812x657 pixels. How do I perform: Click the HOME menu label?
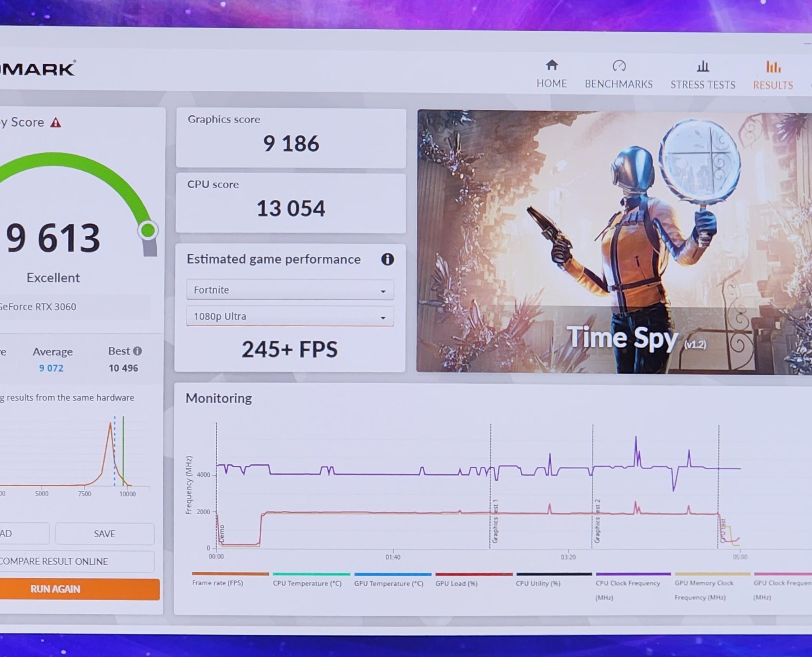point(552,84)
